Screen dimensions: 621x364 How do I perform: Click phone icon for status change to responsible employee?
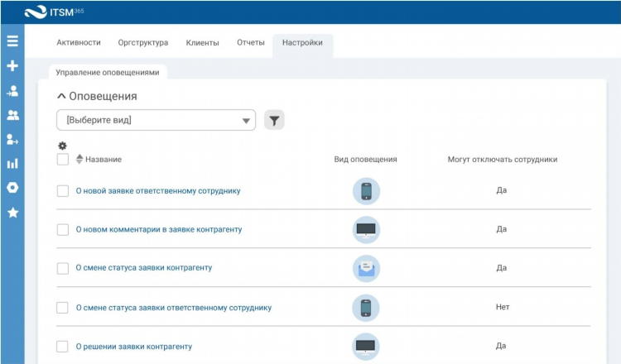(x=366, y=308)
